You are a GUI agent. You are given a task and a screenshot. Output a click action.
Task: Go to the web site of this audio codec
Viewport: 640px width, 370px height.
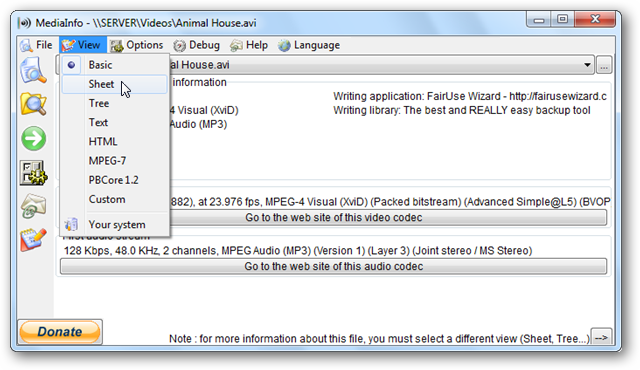[333, 266]
